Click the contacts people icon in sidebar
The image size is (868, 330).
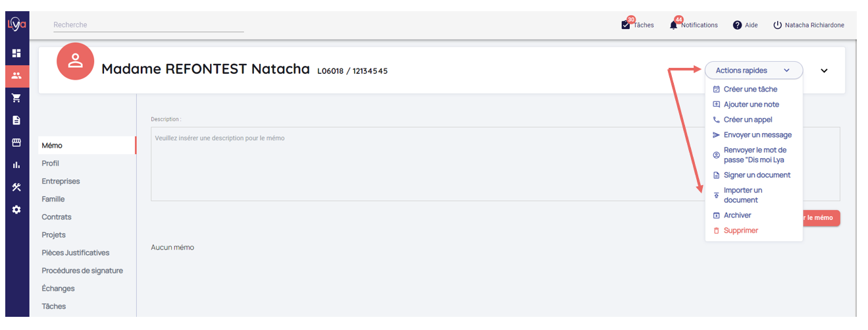(x=16, y=75)
